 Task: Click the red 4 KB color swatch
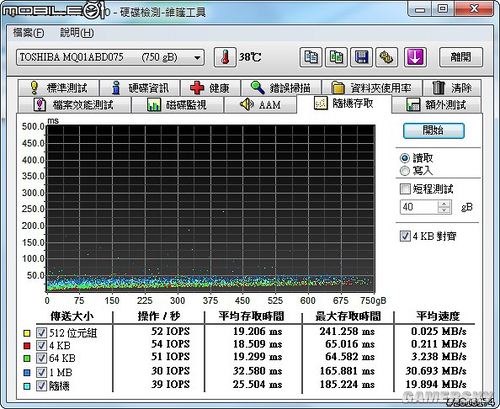(x=27, y=346)
